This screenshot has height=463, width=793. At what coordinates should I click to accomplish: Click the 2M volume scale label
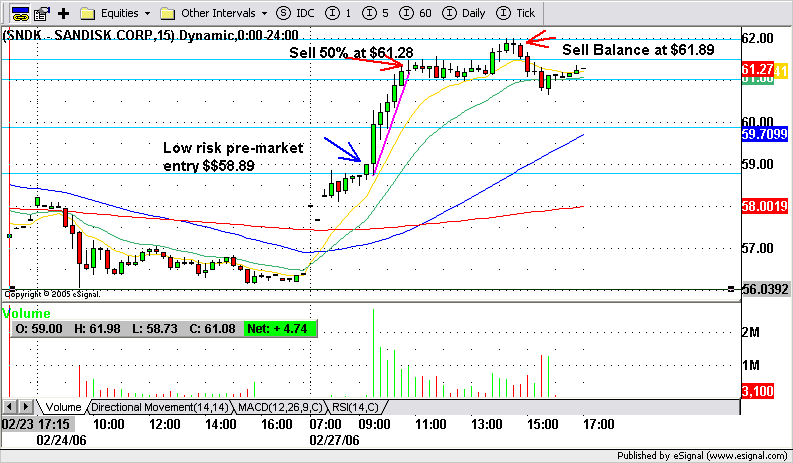(x=751, y=332)
